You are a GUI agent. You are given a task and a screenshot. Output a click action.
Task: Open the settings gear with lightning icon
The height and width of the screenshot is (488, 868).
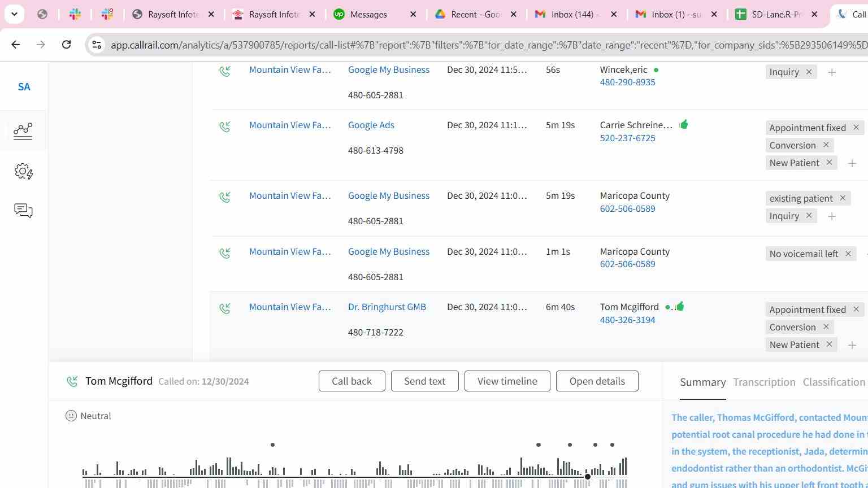click(x=23, y=171)
